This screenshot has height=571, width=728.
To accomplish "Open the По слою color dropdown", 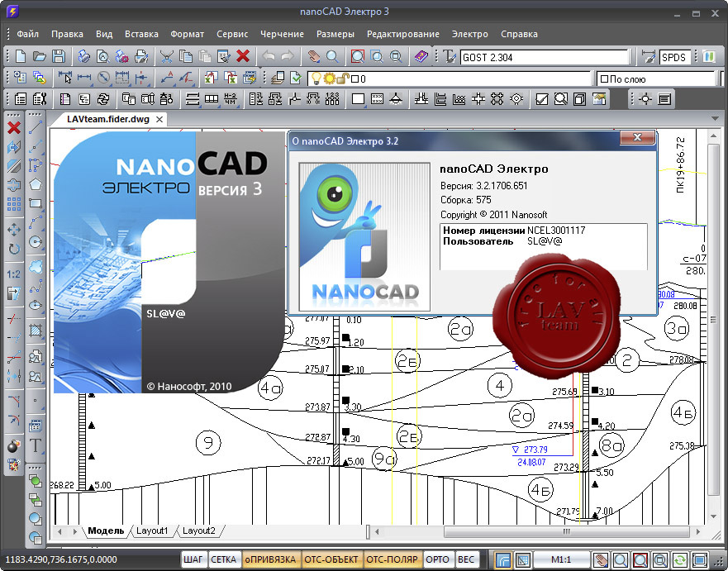I will click(x=656, y=79).
